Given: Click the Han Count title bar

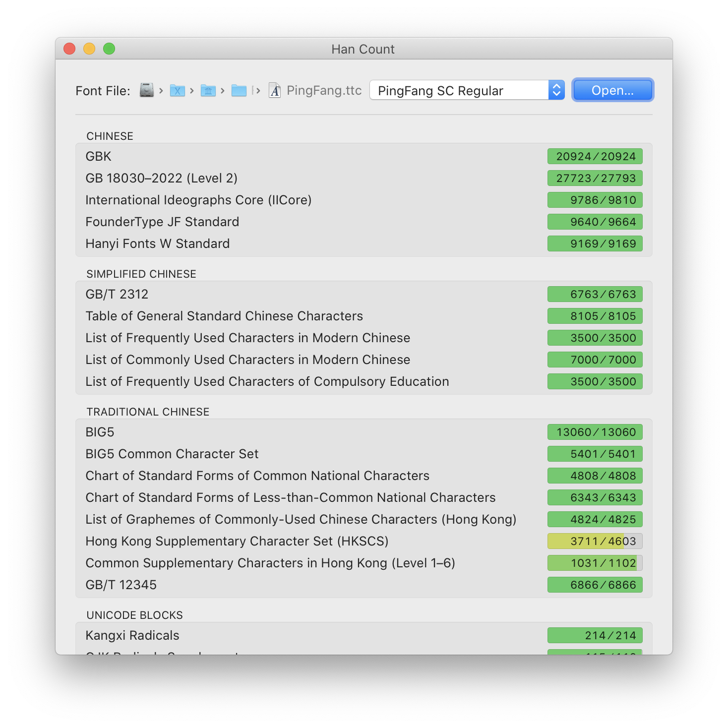Looking at the screenshot, I should pos(363,49).
